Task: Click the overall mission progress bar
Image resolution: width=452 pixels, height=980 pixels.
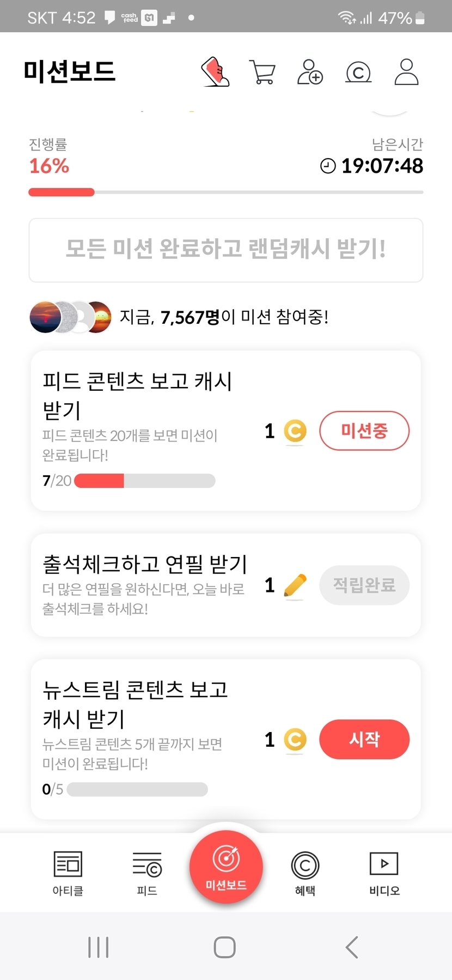Action: pos(226,192)
